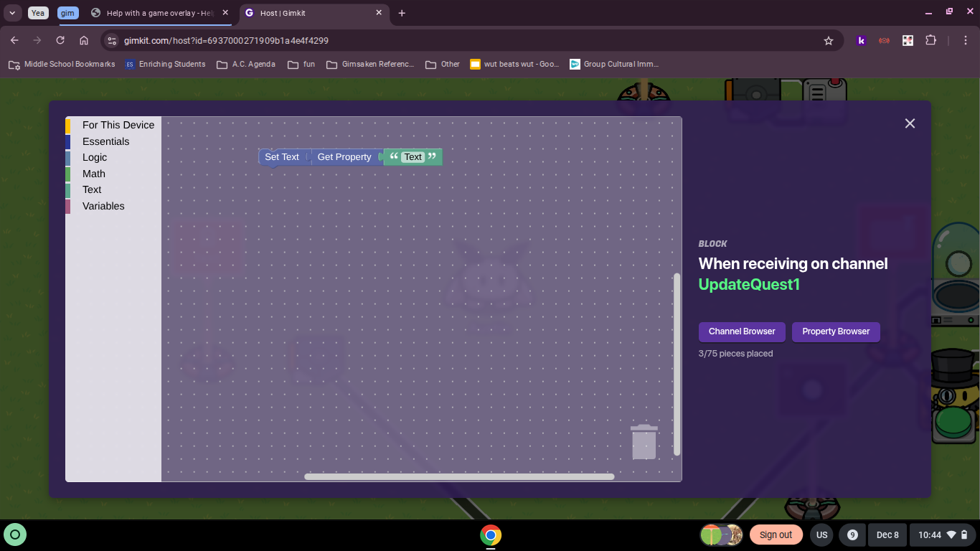Switch to the Help with a game overlay tab
The image size is (980, 551).
pos(158,13)
